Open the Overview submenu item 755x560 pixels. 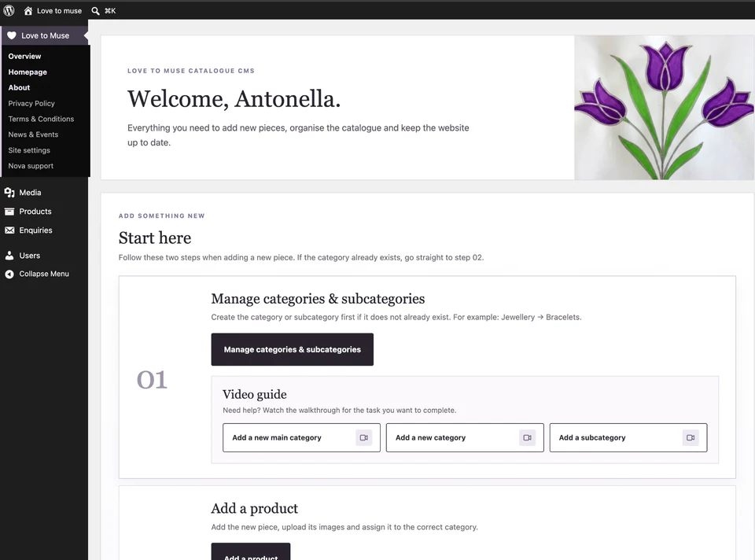[24, 57]
